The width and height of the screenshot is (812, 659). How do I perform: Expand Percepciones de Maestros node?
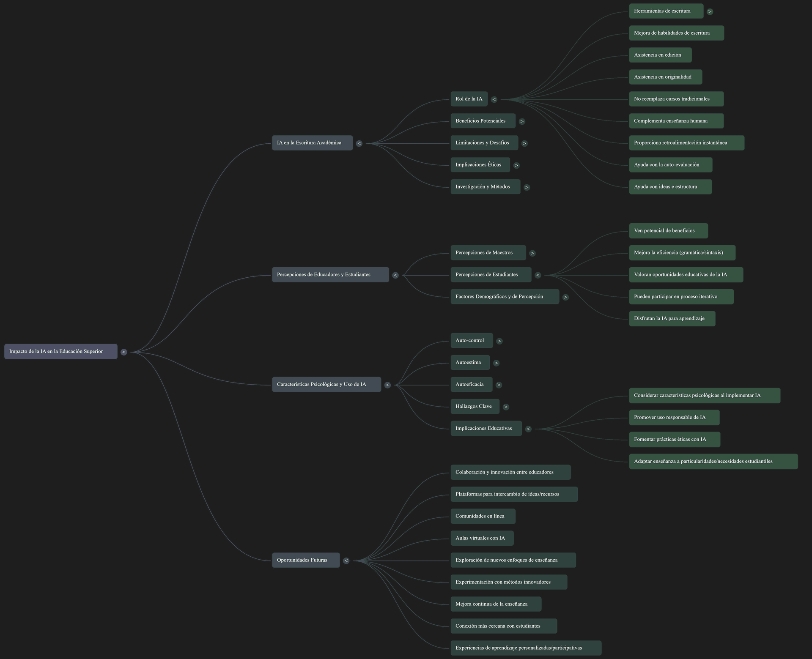[532, 253]
